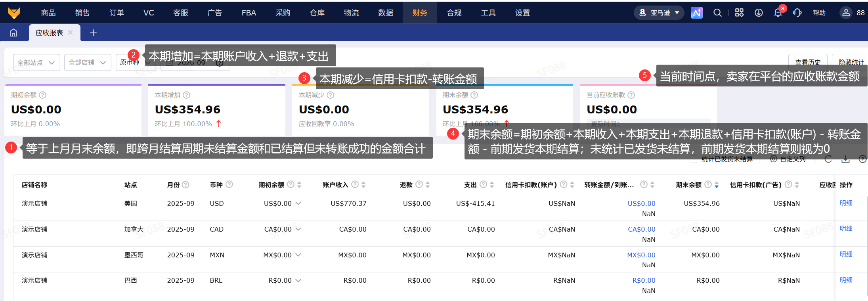
Task: Open the download center icon
Action: click(x=759, y=13)
